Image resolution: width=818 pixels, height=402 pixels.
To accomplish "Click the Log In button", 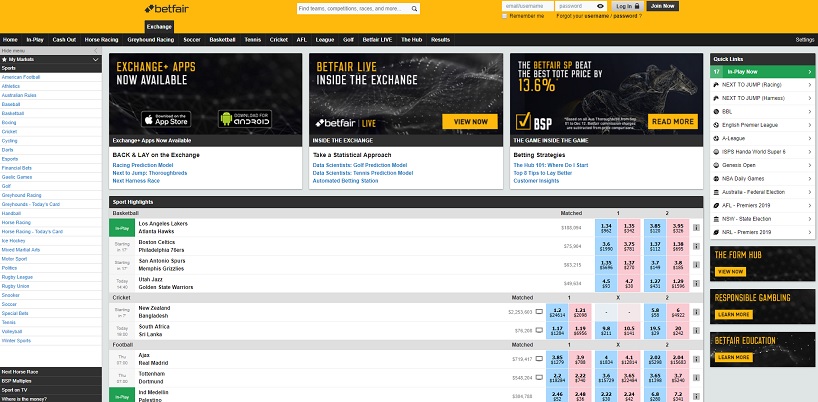I will tap(628, 6).
